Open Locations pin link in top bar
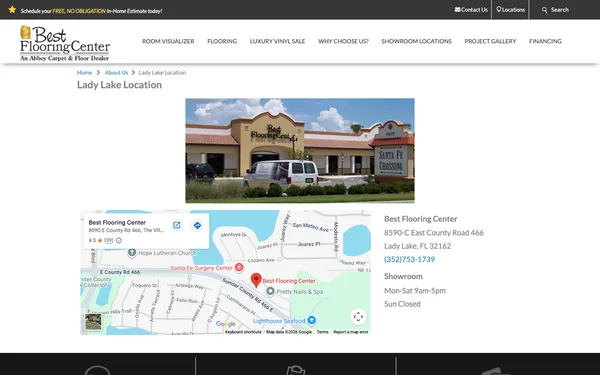 (x=510, y=10)
